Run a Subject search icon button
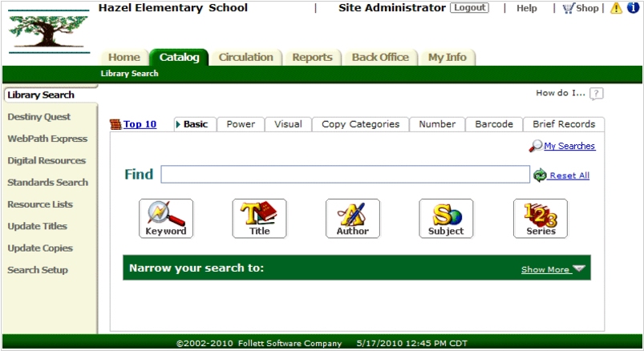The height and width of the screenshot is (351, 644). pyautogui.click(x=445, y=218)
